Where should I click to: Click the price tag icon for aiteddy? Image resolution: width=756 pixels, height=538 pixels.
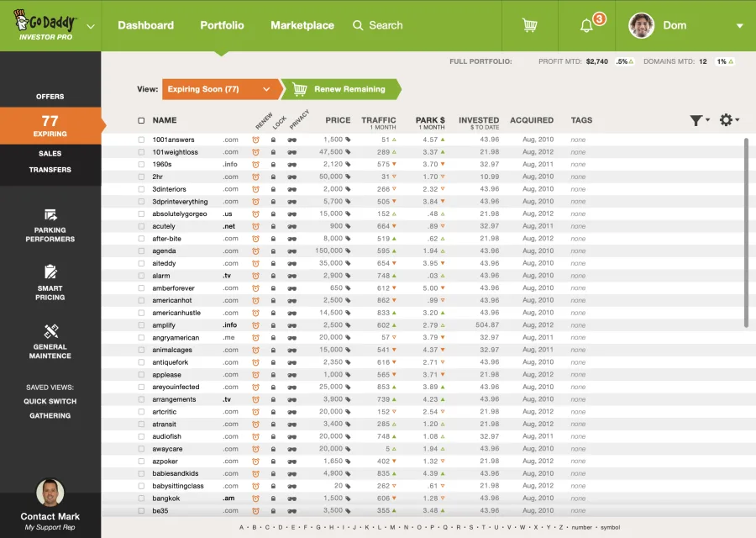[348, 263]
